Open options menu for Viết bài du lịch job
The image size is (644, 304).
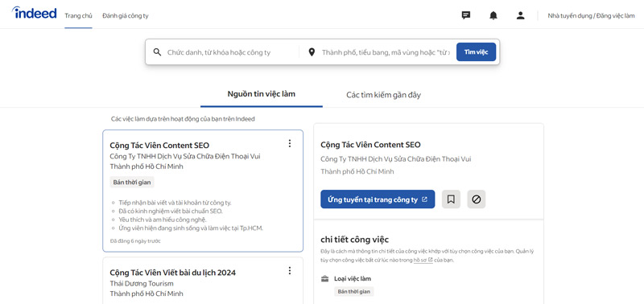[290, 270]
